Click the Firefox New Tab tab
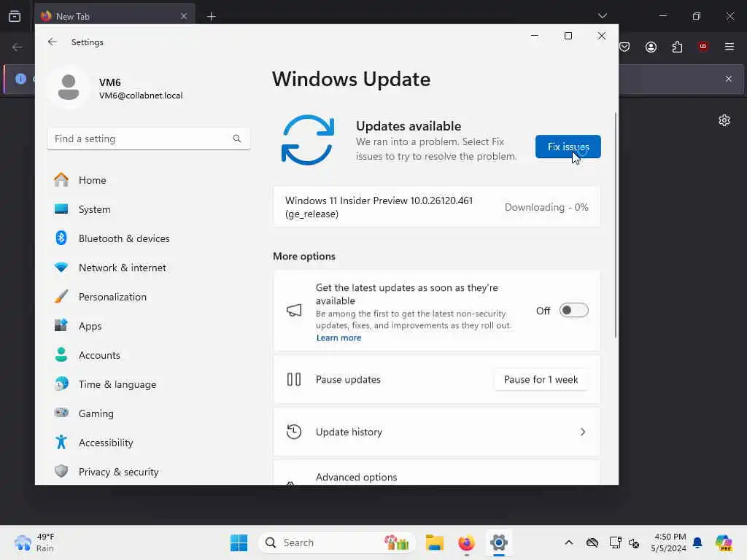747x560 pixels. click(115, 16)
